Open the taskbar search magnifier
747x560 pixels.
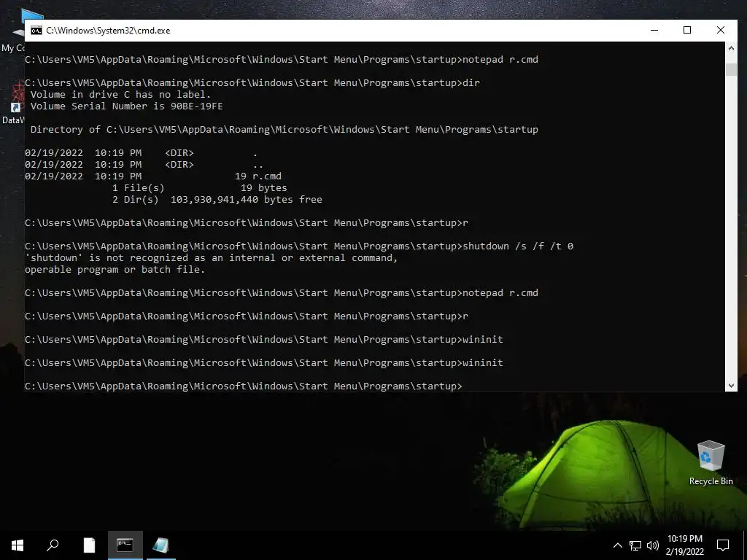tap(53, 545)
